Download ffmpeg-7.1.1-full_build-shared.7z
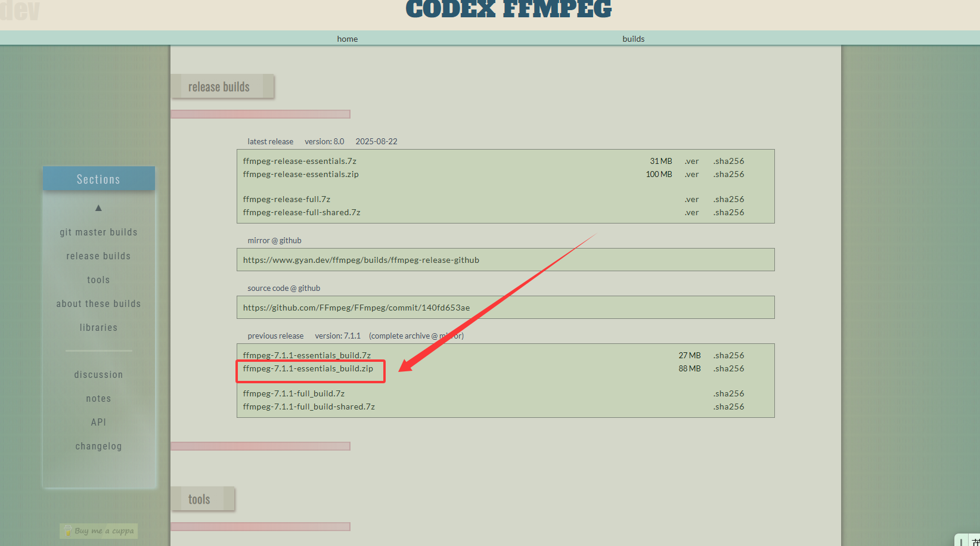980x546 pixels. click(309, 407)
